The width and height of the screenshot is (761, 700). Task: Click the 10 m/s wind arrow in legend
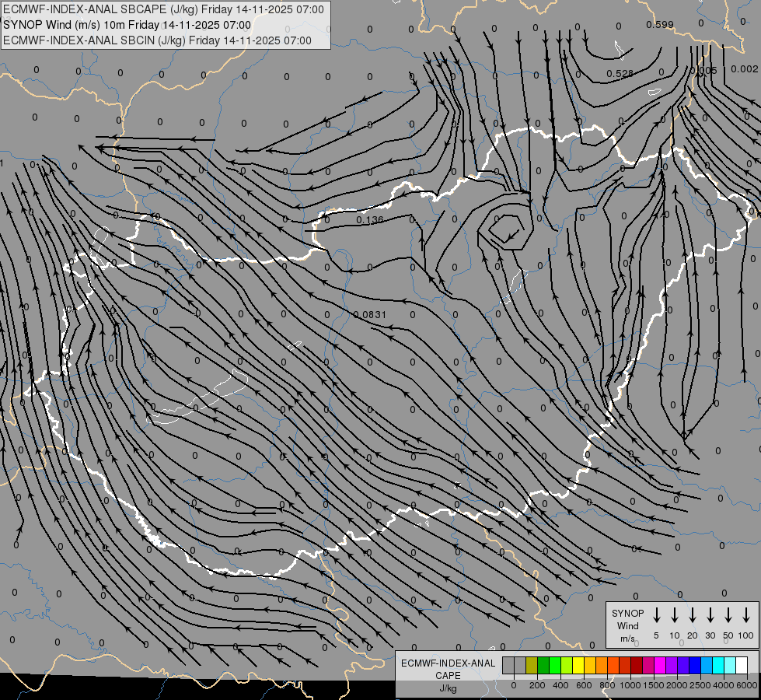675,615
